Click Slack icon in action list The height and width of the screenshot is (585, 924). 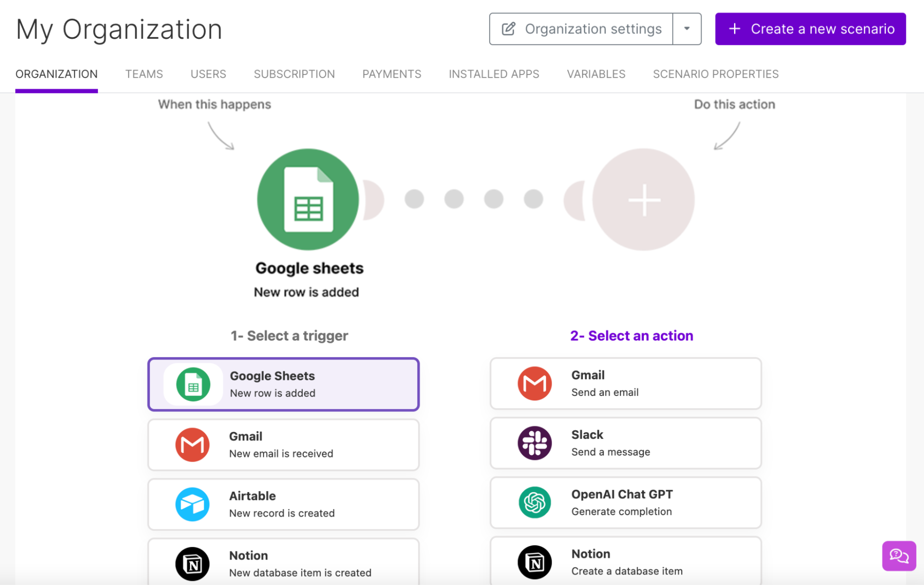535,443
